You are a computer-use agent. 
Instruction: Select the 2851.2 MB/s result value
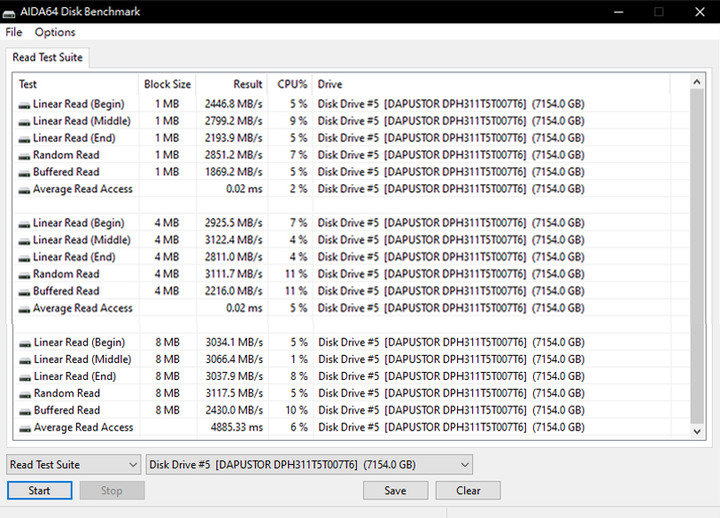point(233,155)
